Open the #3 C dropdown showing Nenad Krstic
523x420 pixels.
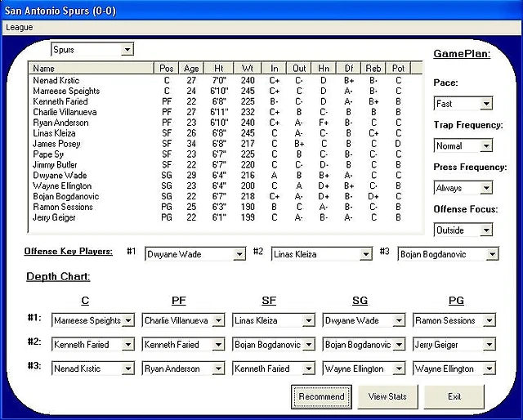93,369
